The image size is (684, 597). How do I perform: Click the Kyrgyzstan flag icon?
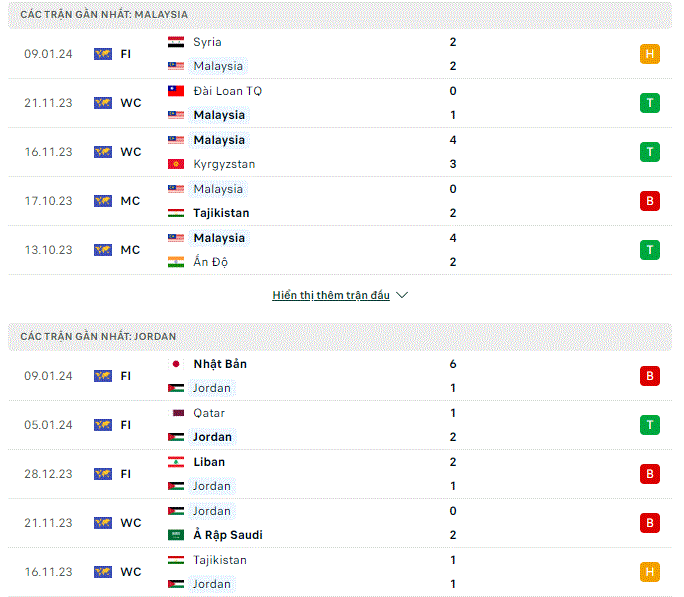(x=176, y=164)
